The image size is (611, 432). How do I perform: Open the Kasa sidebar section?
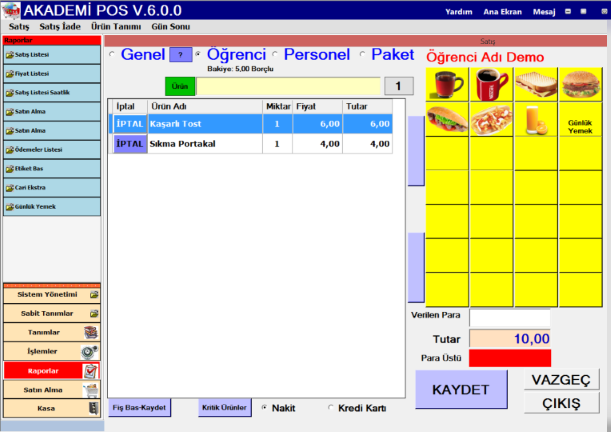point(51,408)
